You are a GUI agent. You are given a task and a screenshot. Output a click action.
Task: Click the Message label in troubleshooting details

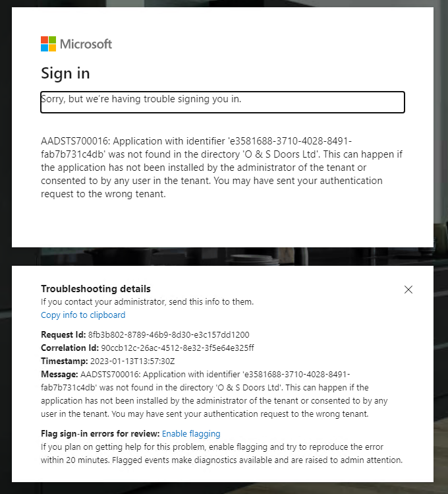tap(59, 374)
